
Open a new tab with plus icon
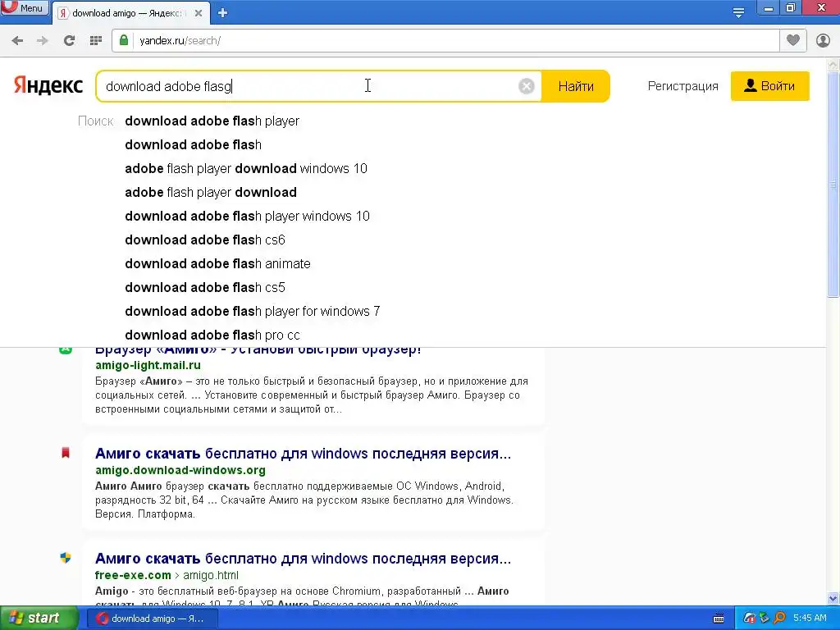[x=223, y=13]
